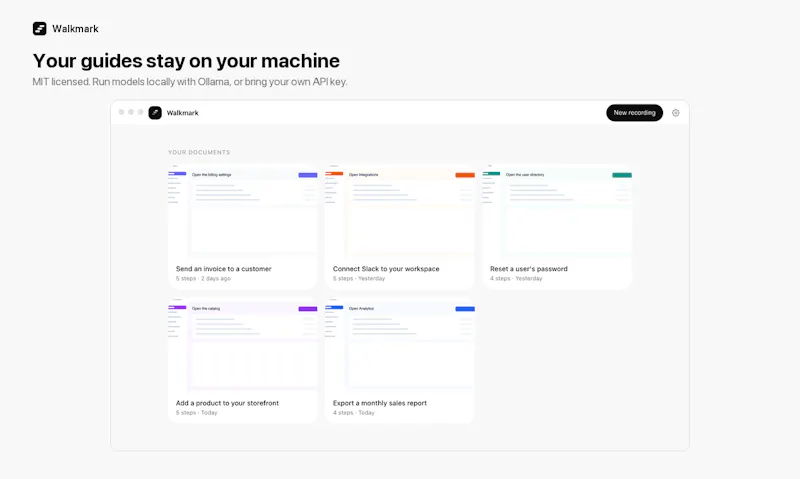The height and width of the screenshot is (479, 800).
Task: Click the orange button in the Open Integrations preview
Action: pos(465,175)
